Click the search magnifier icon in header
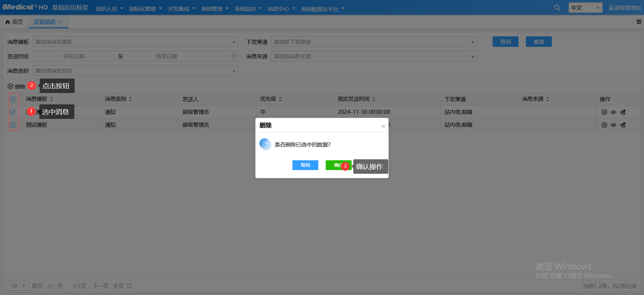644x295 pixels. tap(557, 8)
